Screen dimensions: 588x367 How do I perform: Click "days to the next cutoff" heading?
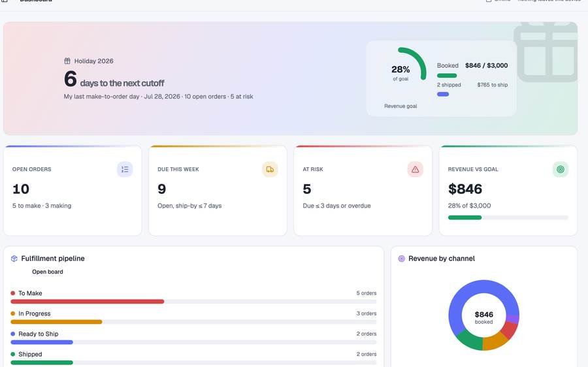[x=122, y=83]
